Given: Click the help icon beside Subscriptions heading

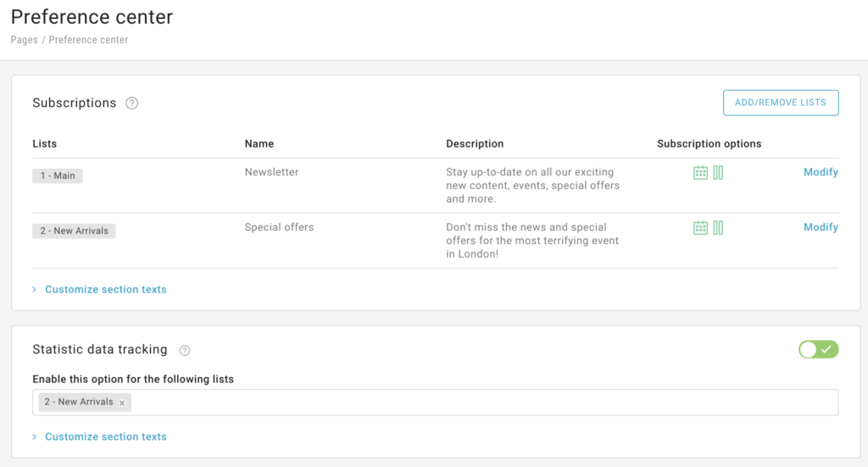Looking at the screenshot, I should (x=131, y=103).
